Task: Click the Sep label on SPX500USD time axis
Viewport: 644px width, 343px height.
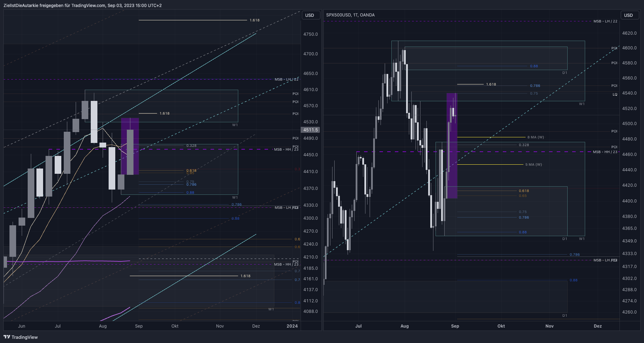Action: coord(455,326)
